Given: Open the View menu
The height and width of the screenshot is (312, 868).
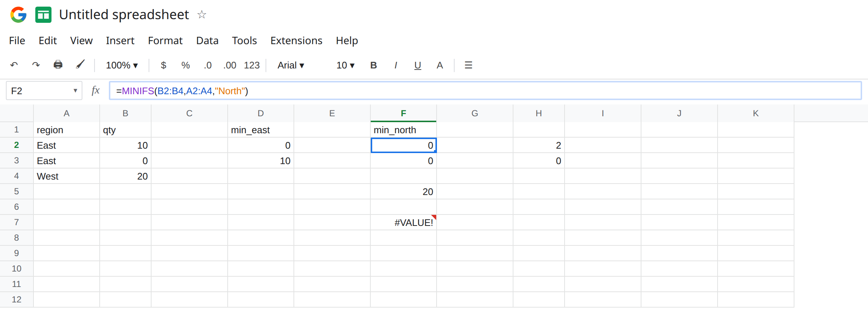Looking at the screenshot, I should point(81,40).
